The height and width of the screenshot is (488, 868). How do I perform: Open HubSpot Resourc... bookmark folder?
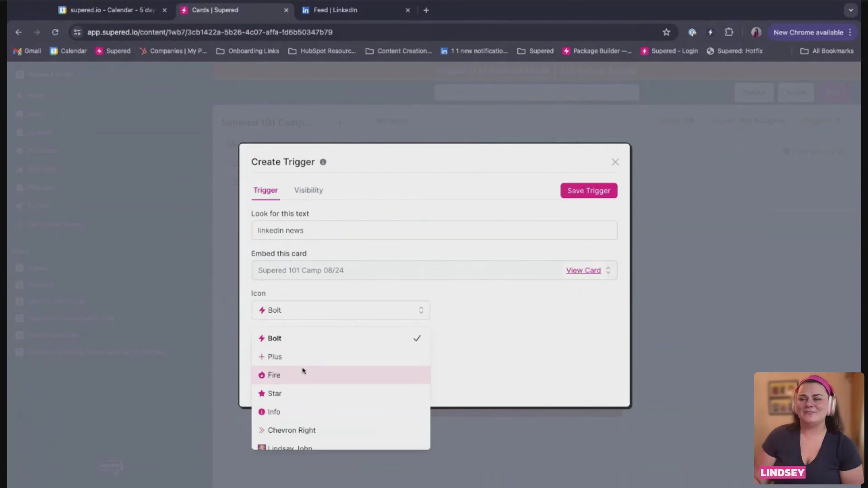pyautogui.click(x=322, y=51)
